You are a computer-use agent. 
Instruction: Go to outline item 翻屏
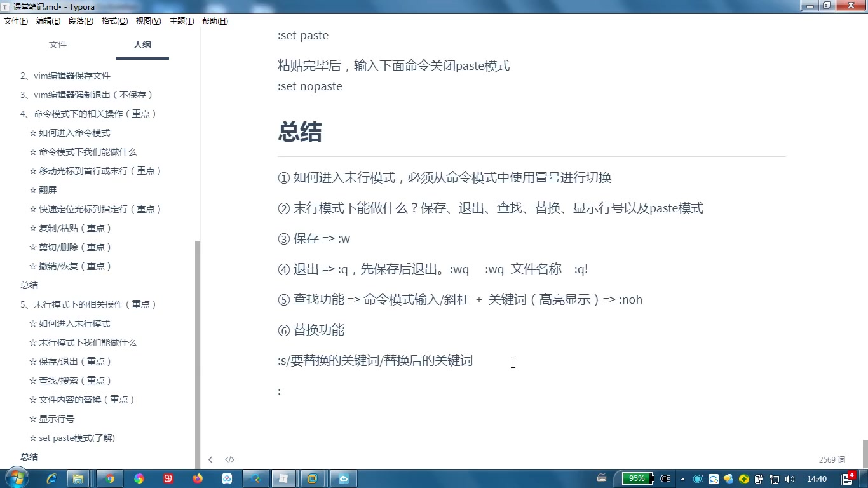(x=43, y=190)
